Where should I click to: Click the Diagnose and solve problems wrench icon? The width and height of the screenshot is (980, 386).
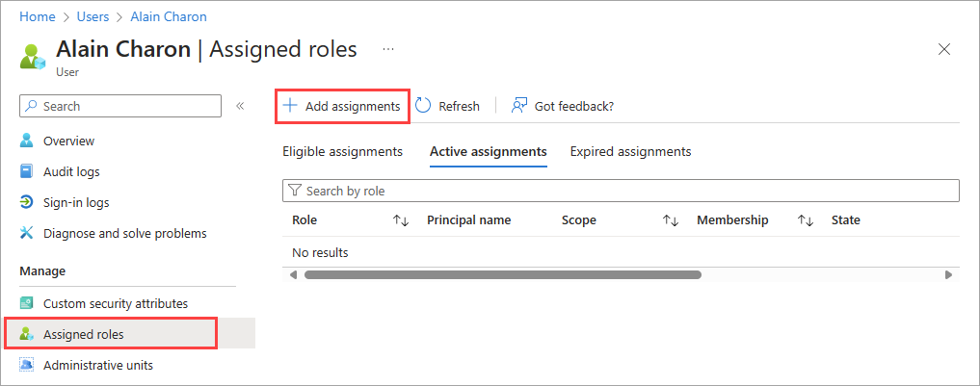(27, 233)
